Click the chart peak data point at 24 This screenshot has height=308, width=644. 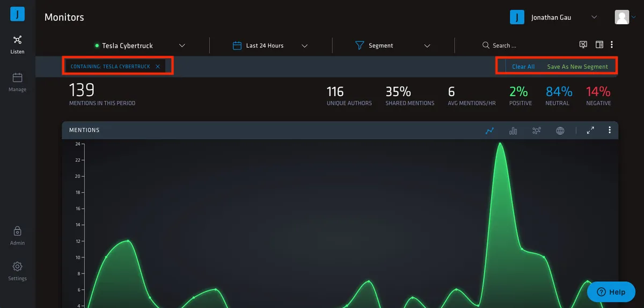pos(500,144)
